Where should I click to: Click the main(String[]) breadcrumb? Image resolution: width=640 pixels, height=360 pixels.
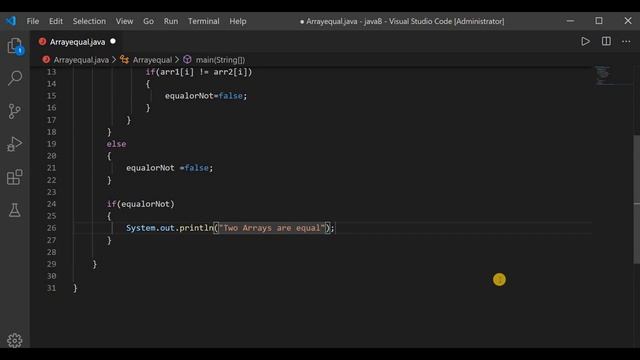pos(220,60)
